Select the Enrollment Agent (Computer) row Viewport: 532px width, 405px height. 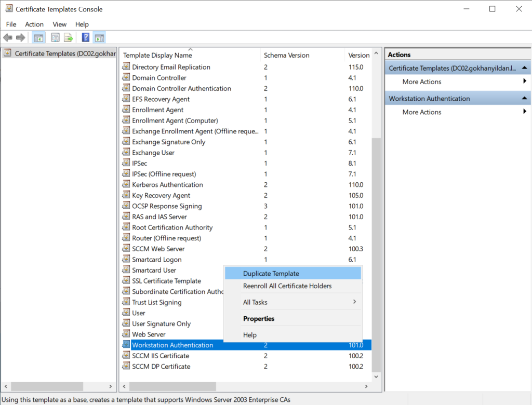[246, 120]
